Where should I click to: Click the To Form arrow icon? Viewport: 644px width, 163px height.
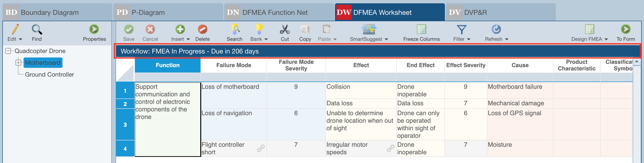click(625, 30)
